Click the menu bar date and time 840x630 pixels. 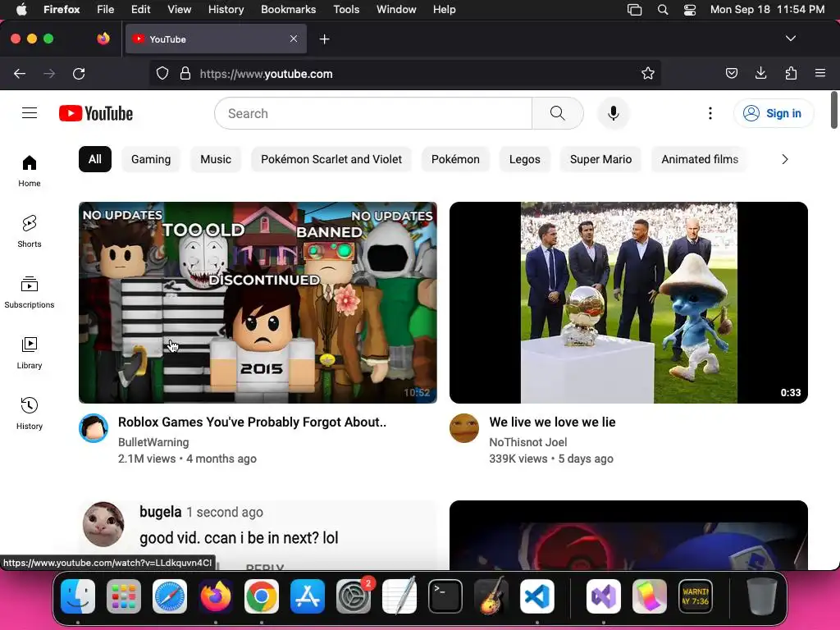tap(767, 10)
